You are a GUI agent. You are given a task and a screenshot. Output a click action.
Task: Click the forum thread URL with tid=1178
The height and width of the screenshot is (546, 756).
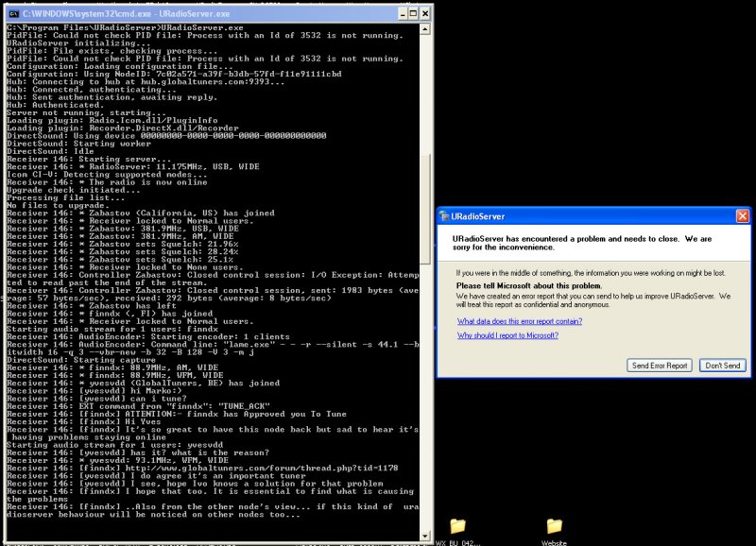[x=262, y=468]
